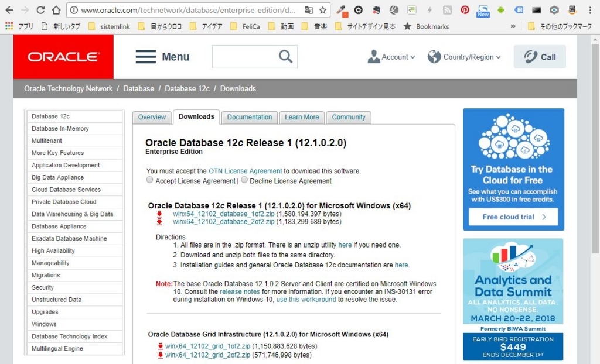Click Database 12c in the breadcrumb
The image size is (600, 364).
pyautogui.click(x=187, y=89)
